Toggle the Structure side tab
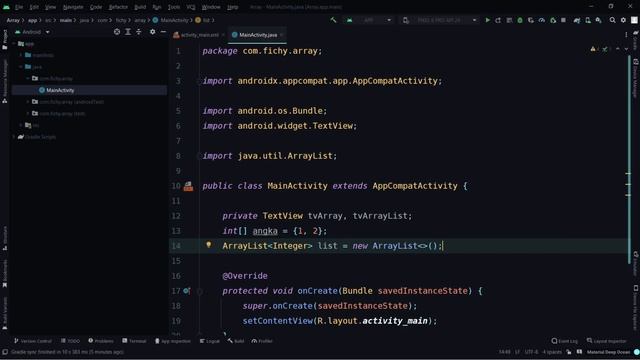Image resolution: width=640 pixels, height=360 pixels. click(4, 238)
